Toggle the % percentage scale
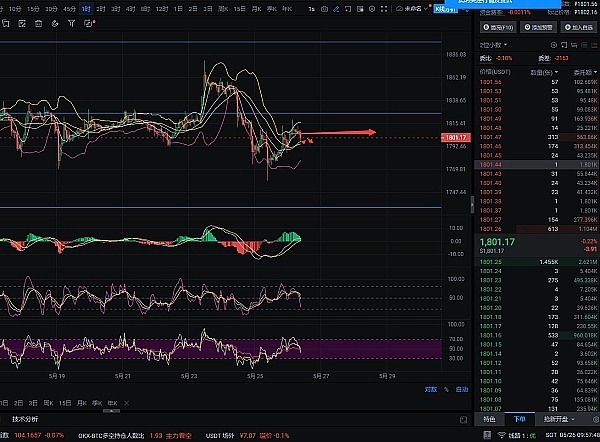This screenshot has width=600, height=442. 446,389
